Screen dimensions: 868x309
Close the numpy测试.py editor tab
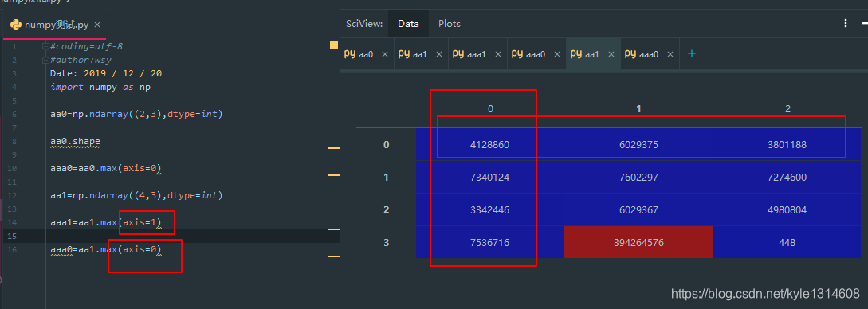pyautogui.click(x=97, y=25)
